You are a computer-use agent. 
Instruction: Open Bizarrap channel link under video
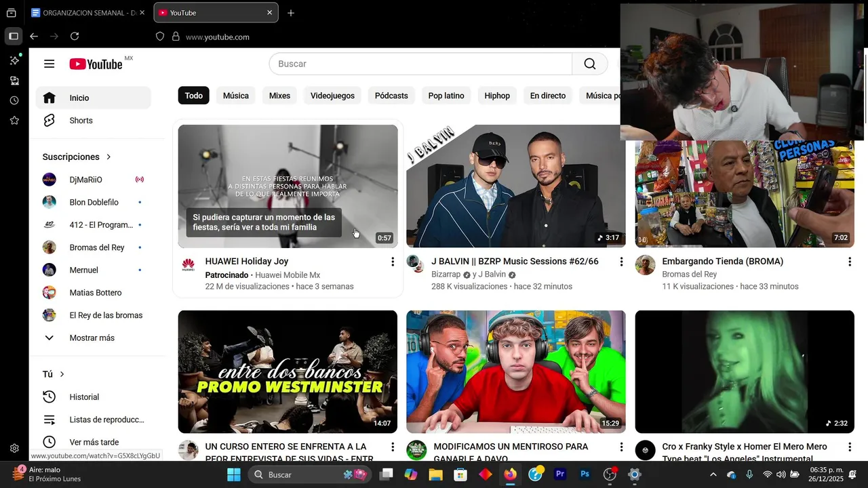coord(446,274)
